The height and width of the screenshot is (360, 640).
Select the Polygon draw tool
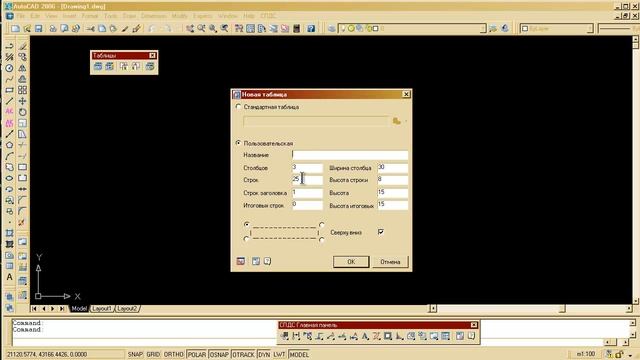(x=9, y=145)
